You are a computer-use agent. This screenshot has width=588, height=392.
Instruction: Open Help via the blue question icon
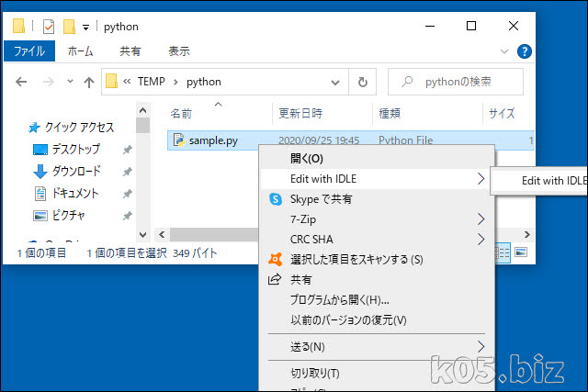click(x=525, y=51)
